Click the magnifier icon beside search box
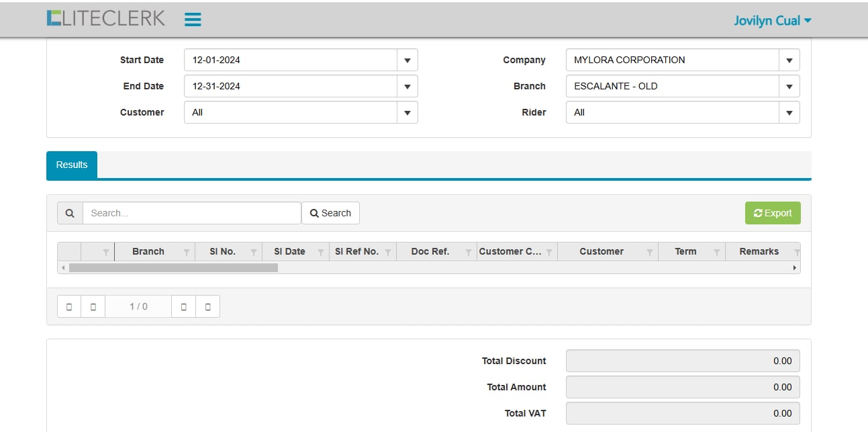This screenshot has height=432, width=868. click(x=70, y=213)
